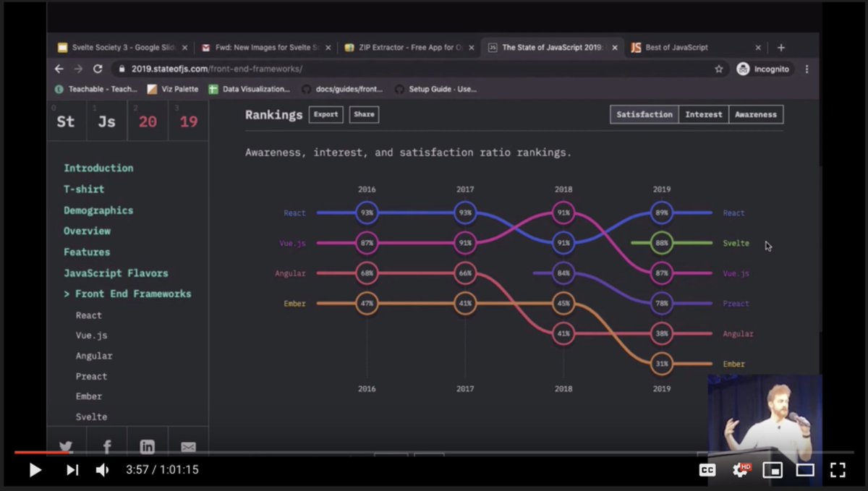Switch to Svelte Society 3 Google Slides tab
Image resolution: width=868 pixels, height=491 pixels.
point(122,48)
